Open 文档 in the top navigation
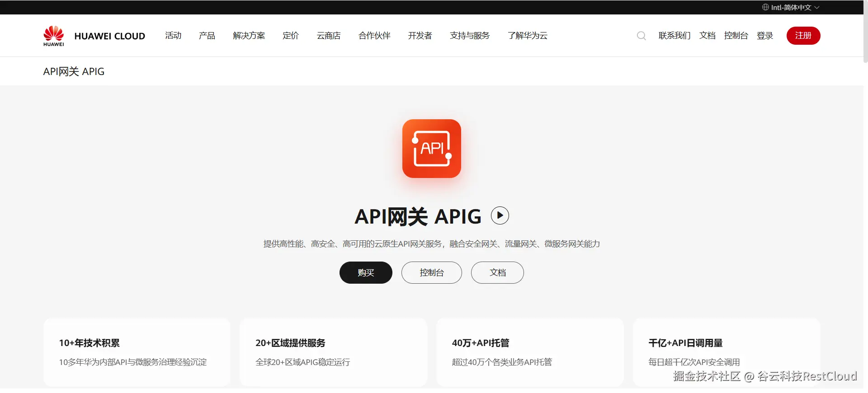 point(708,36)
